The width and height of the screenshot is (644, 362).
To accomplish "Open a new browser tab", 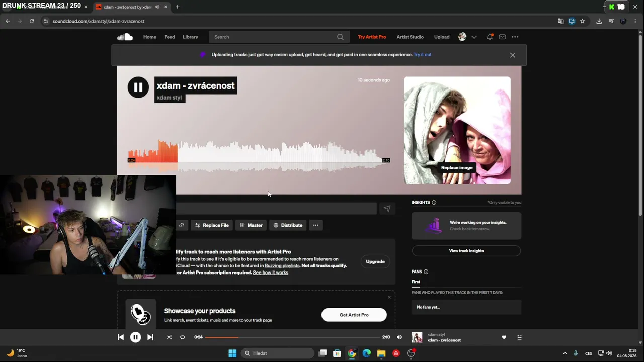I will [177, 7].
